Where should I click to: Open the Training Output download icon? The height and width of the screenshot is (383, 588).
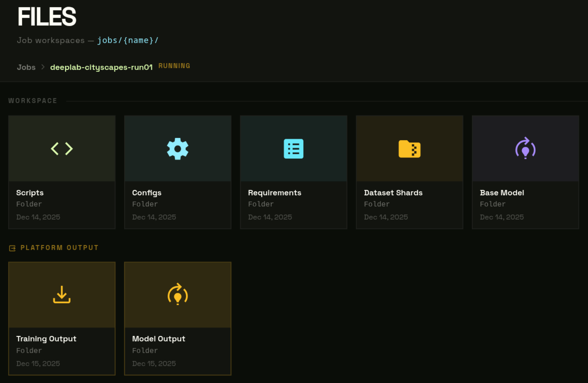click(62, 295)
